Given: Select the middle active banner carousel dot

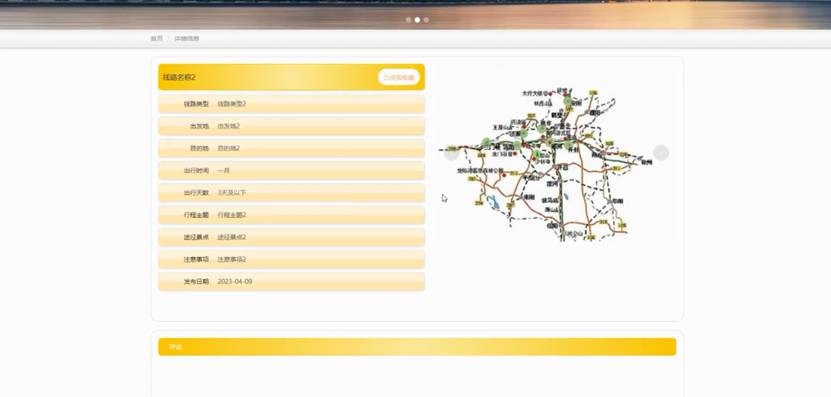Looking at the screenshot, I should (417, 20).
